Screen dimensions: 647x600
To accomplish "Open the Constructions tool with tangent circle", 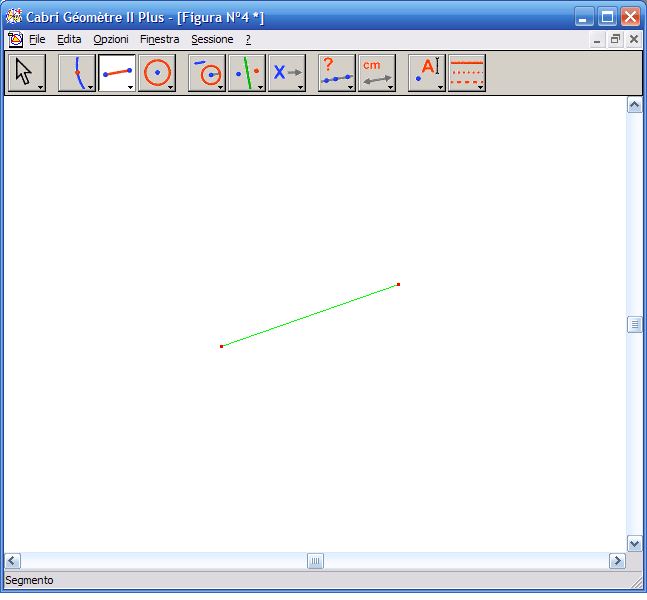I will click(207, 73).
